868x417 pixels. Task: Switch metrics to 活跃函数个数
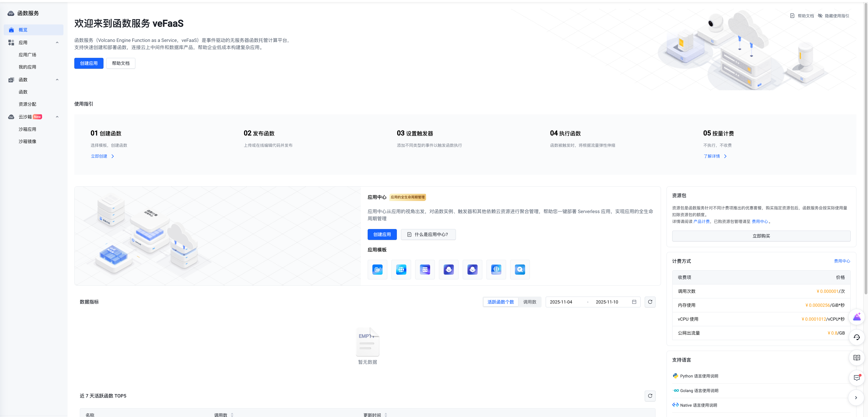point(500,302)
